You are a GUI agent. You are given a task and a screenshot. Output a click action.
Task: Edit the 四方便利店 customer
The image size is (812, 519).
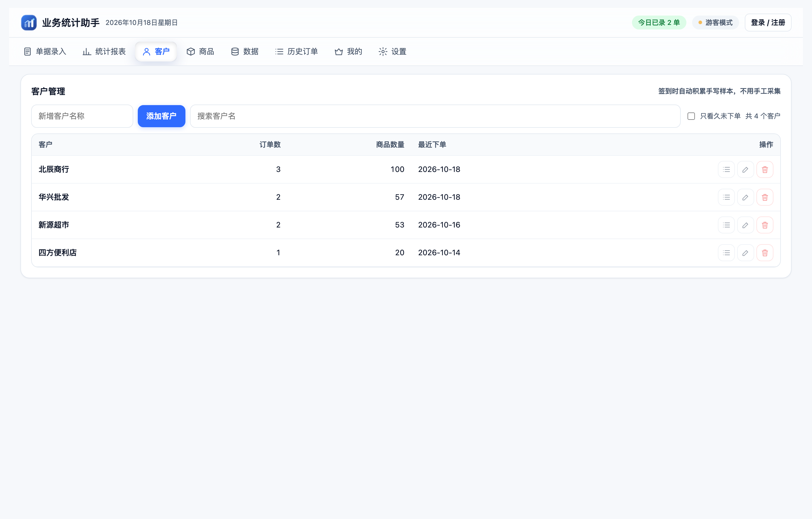(x=746, y=253)
